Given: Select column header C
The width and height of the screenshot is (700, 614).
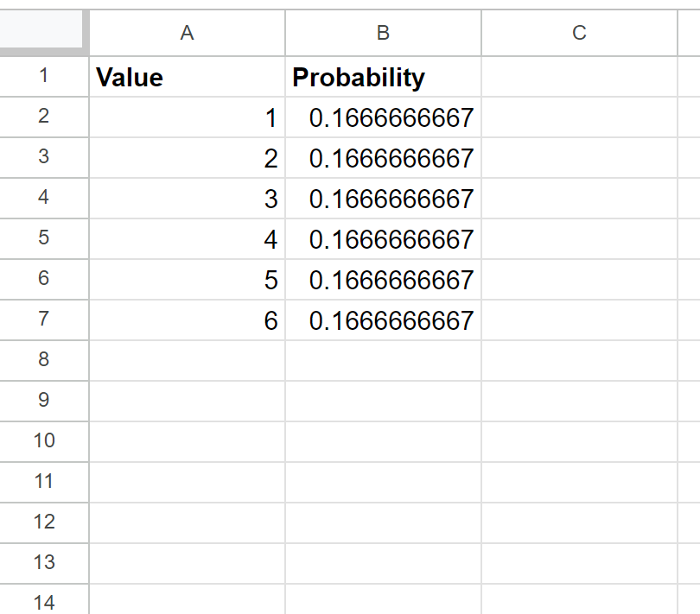Looking at the screenshot, I should (579, 33).
